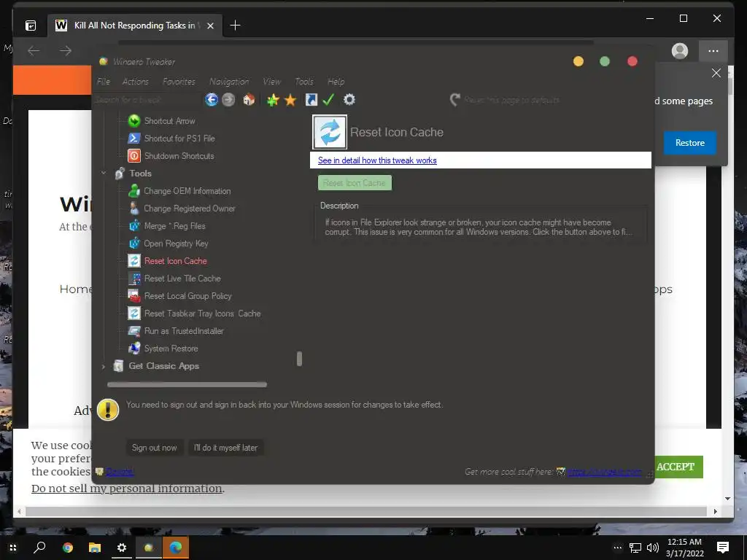Click the Donate link at bottom left

pos(119,472)
